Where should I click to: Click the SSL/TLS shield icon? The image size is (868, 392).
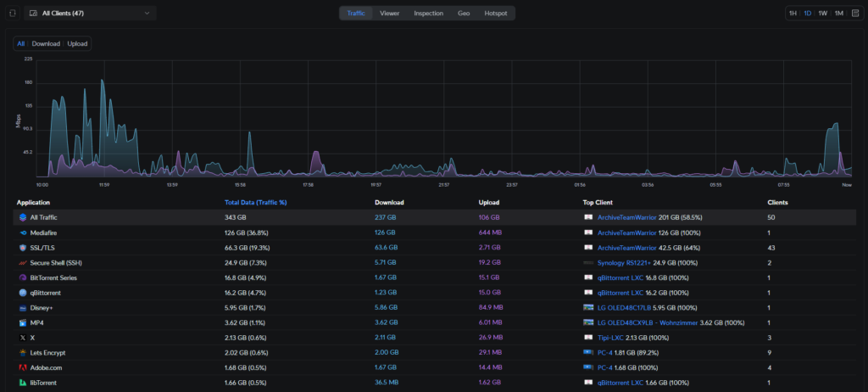pyautogui.click(x=23, y=247)
